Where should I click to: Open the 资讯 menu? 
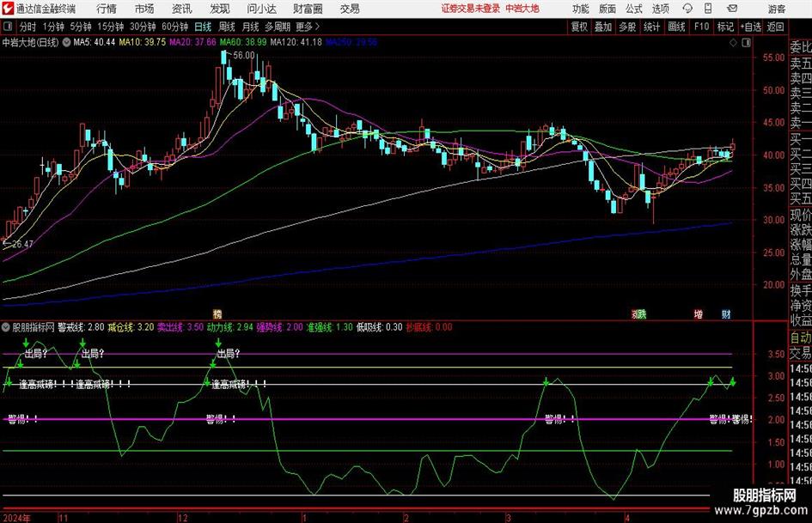pyautogui.click(x=182, y=9)
